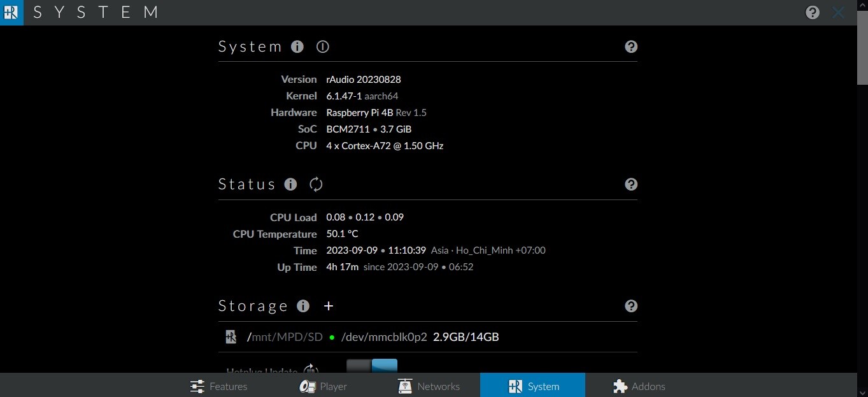
Task: Switch to the Networks tab
Action: click(428, 386)
